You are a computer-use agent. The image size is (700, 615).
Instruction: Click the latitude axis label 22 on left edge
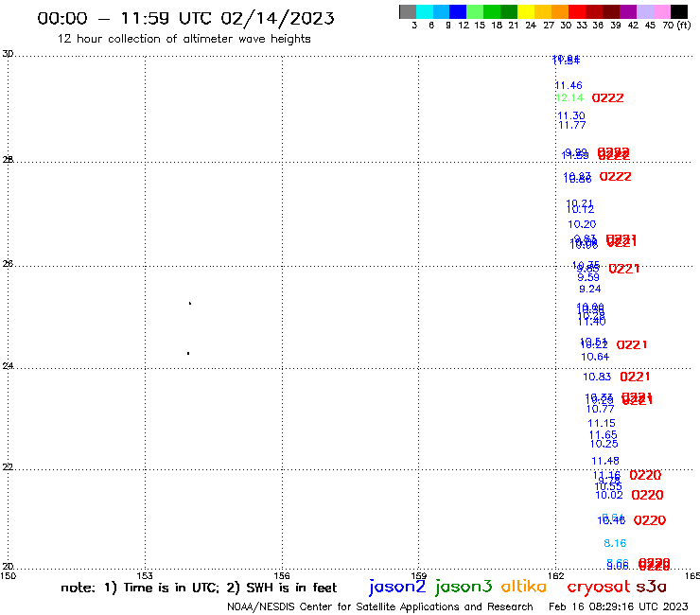click(x=8, y=467)
